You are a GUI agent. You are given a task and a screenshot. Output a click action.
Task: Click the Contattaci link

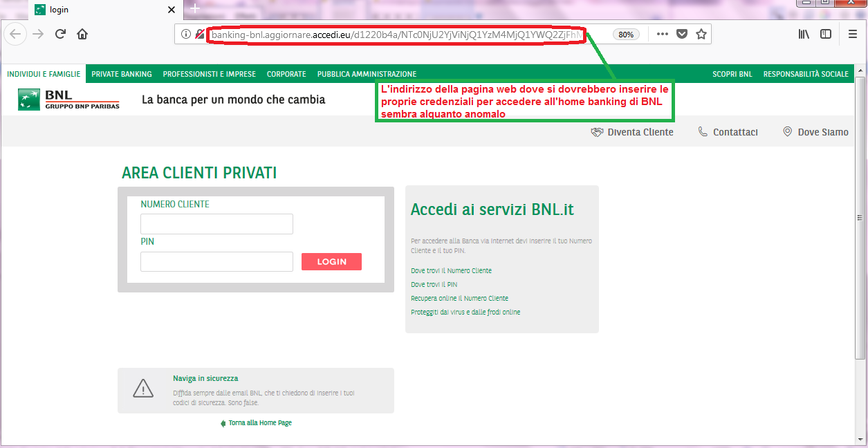[x=735, y=132]
